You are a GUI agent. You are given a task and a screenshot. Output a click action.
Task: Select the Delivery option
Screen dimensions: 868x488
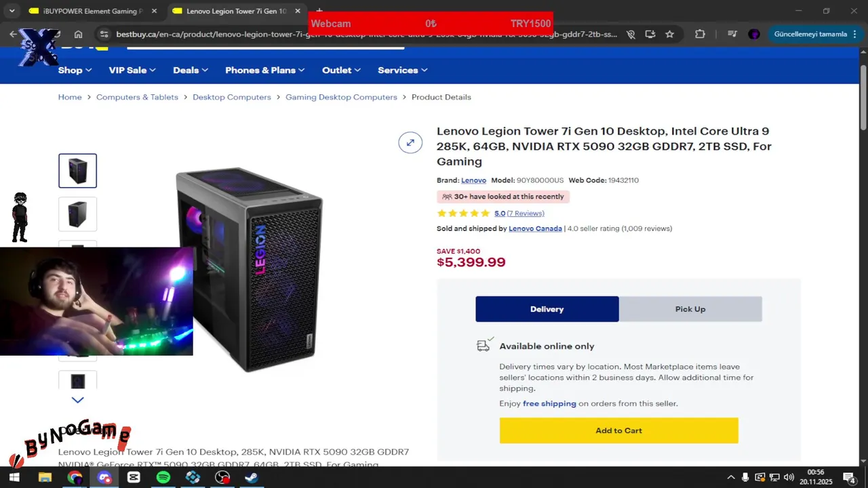(547, 309)
